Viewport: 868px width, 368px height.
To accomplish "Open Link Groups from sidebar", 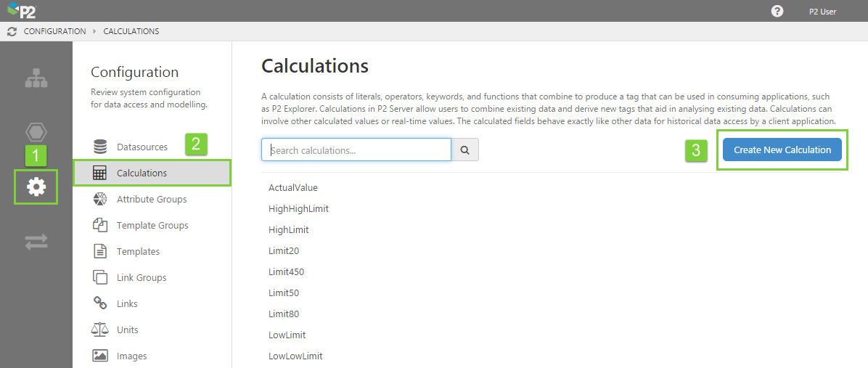I will click(141, 277).
